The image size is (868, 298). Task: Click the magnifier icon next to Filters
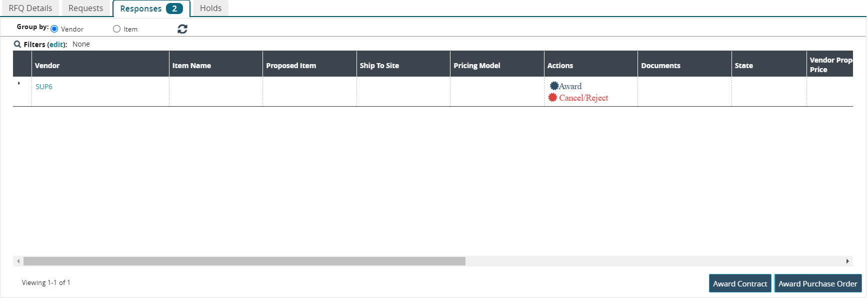(17, 44)
